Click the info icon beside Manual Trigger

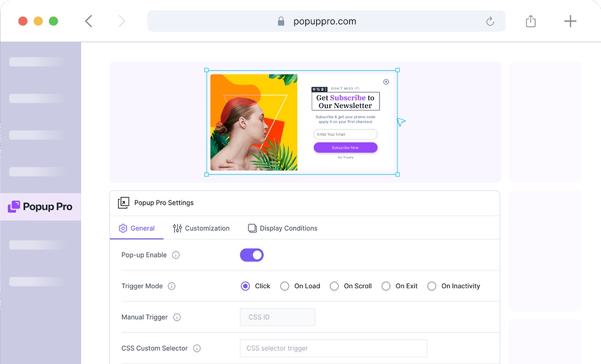click(x=177, y=318)
